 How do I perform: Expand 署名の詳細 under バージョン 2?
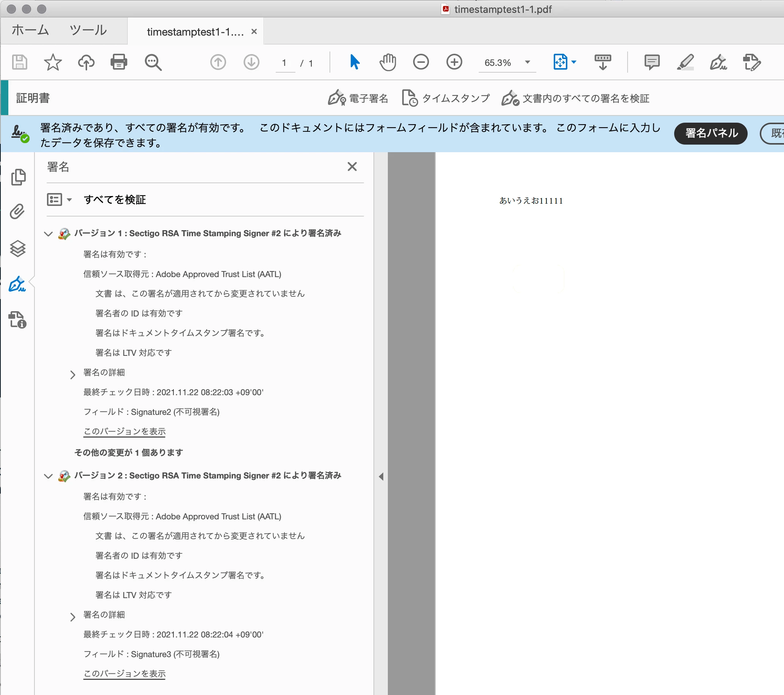pyautogui.click(x=72, y=616)
